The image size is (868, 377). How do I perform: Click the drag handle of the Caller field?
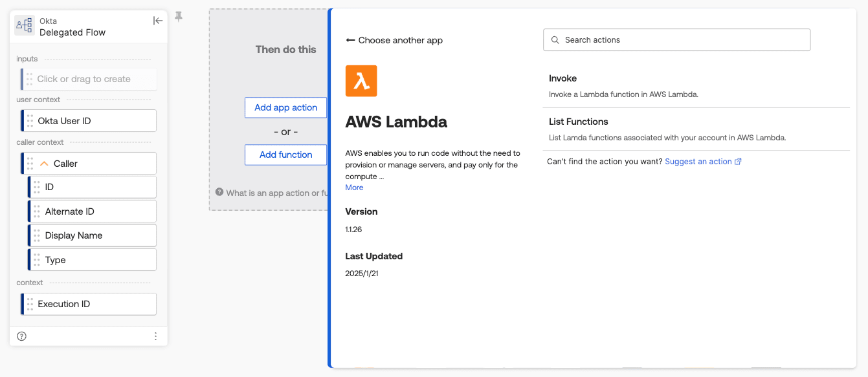click(30, 164)
